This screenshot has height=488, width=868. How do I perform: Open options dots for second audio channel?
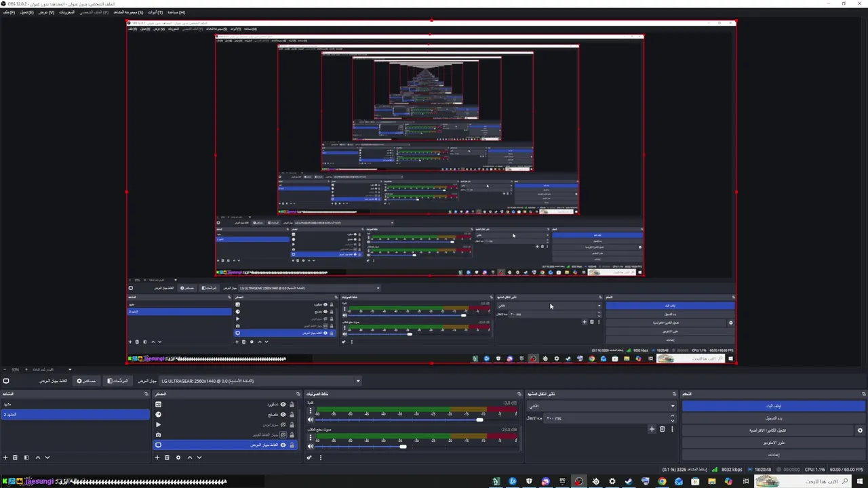(x=311, y=437)
